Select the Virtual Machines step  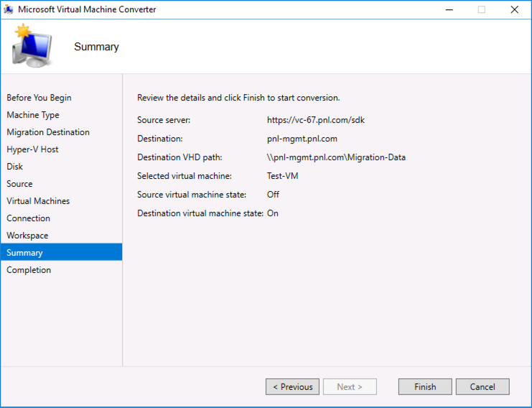click(38, 201)
